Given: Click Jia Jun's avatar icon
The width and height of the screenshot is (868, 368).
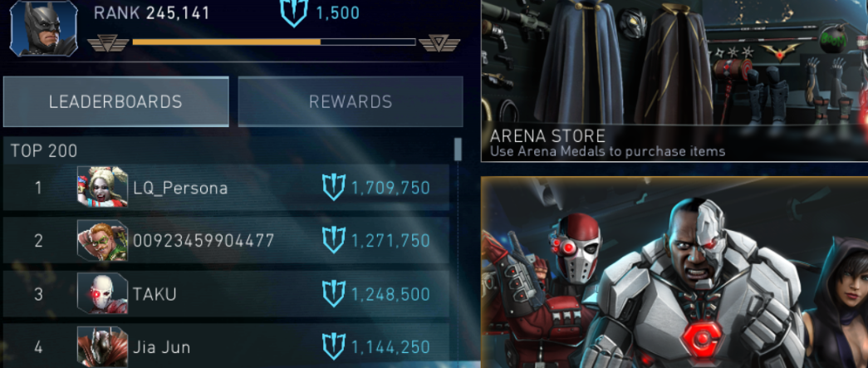Looking at the screenshot, I should pos(102,346).
